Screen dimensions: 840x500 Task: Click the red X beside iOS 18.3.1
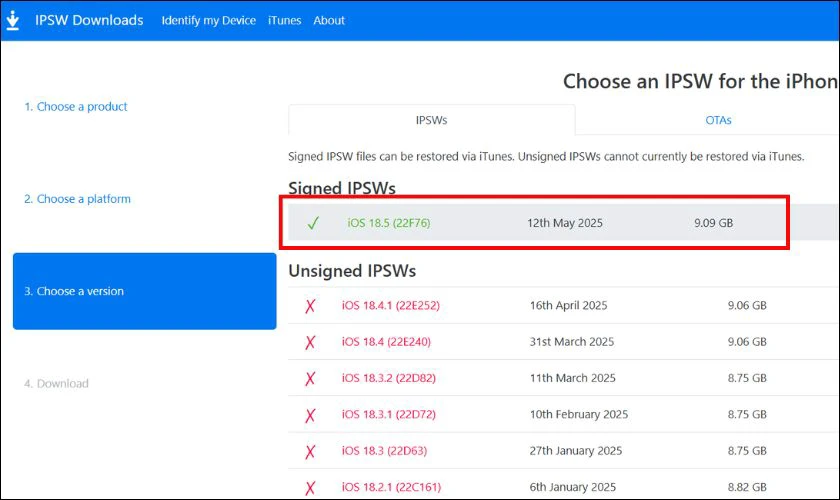click(x=310, y=415)
